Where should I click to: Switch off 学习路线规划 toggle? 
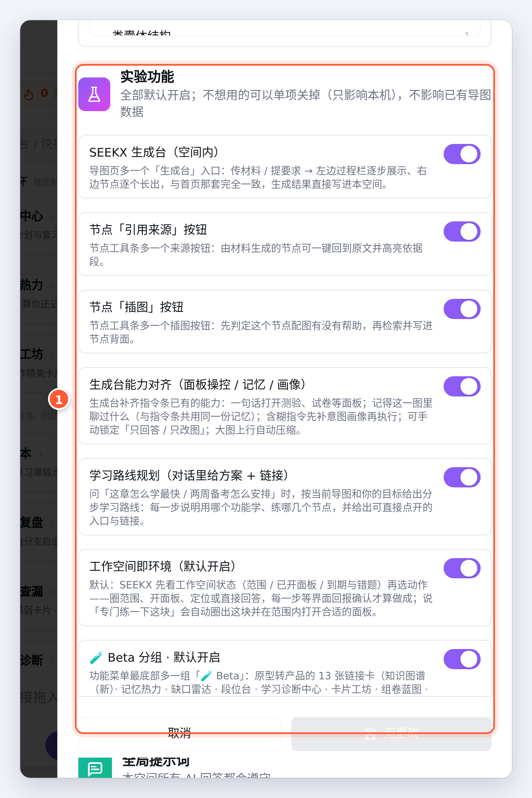click(x=462, y=477)
